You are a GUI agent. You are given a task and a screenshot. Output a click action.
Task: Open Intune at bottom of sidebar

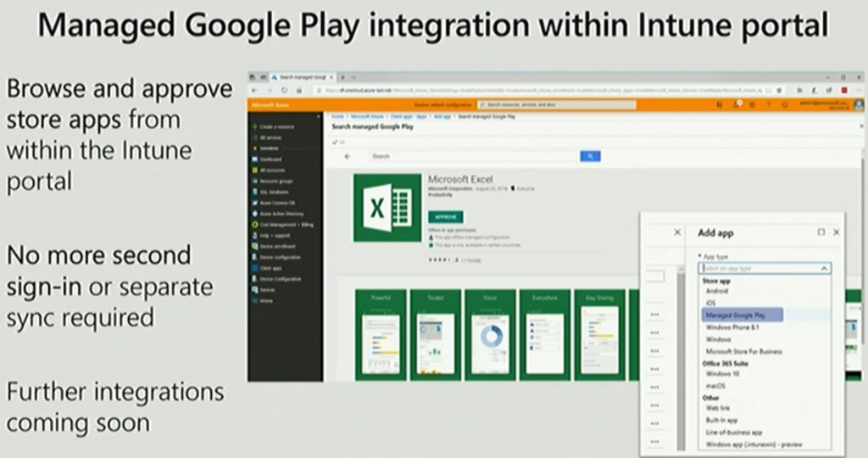pos(263,301)
